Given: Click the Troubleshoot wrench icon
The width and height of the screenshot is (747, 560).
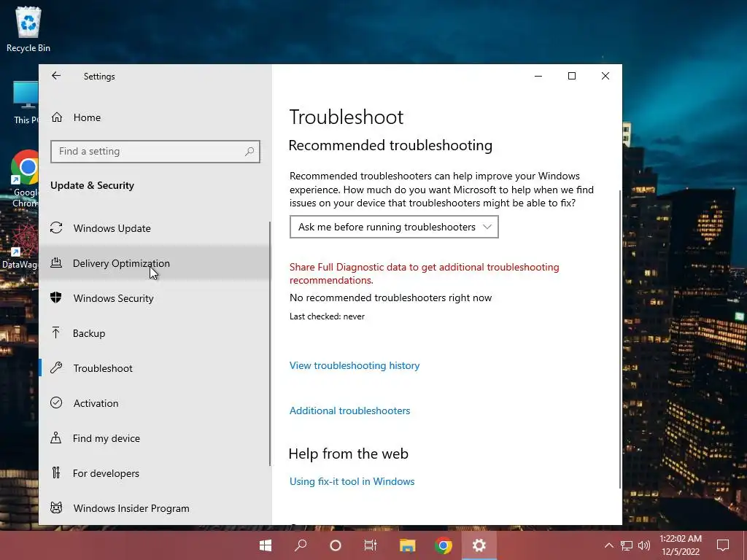Looking at the screenshot, I should [x=56, y=367].
